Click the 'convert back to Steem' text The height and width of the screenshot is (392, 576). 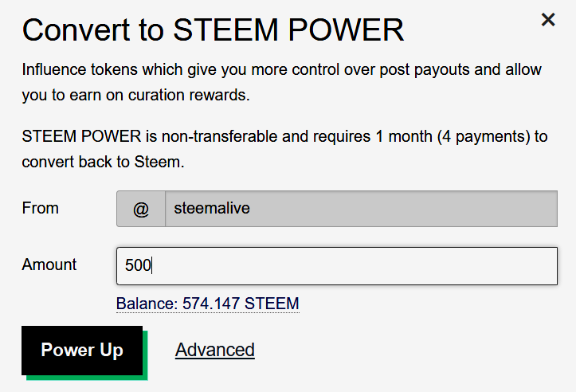(103, 162)
